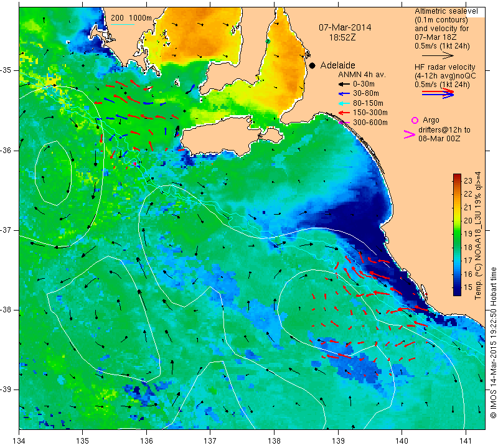Click the '21' colorbar tick label
This screenshot has height=448, width=498.
[468, 207]
